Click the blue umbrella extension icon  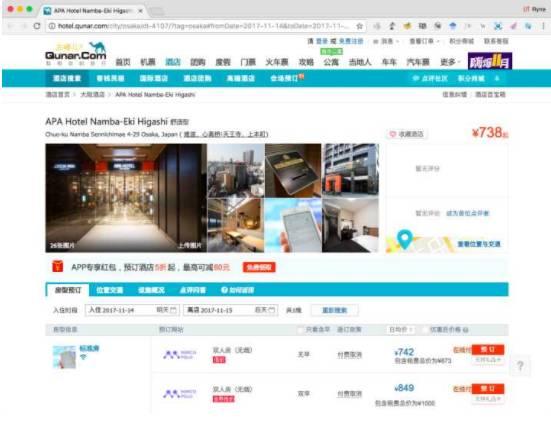pyautogui.click(x=453, y=26)
